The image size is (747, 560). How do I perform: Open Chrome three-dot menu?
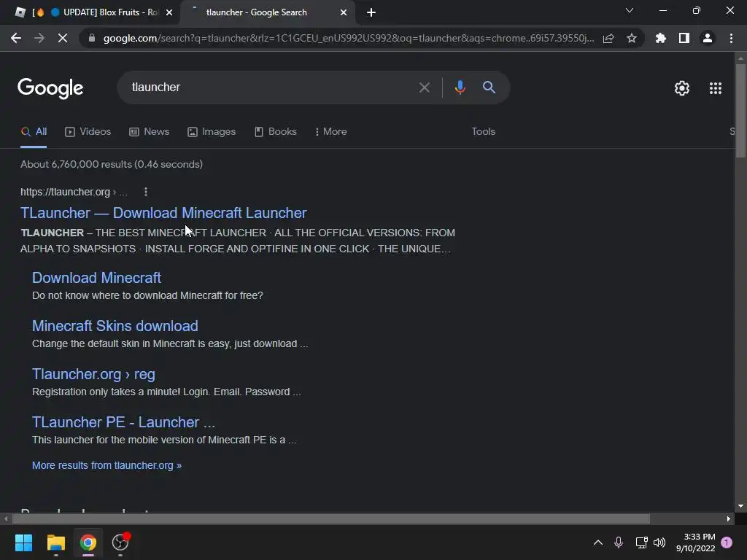pyautogui.click(x=731, y=38)
